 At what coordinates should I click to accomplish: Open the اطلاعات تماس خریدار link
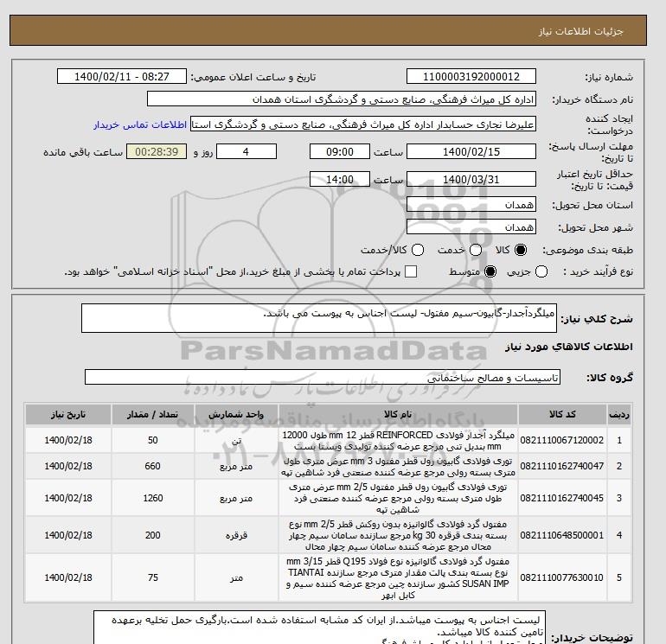pos(140,124)
